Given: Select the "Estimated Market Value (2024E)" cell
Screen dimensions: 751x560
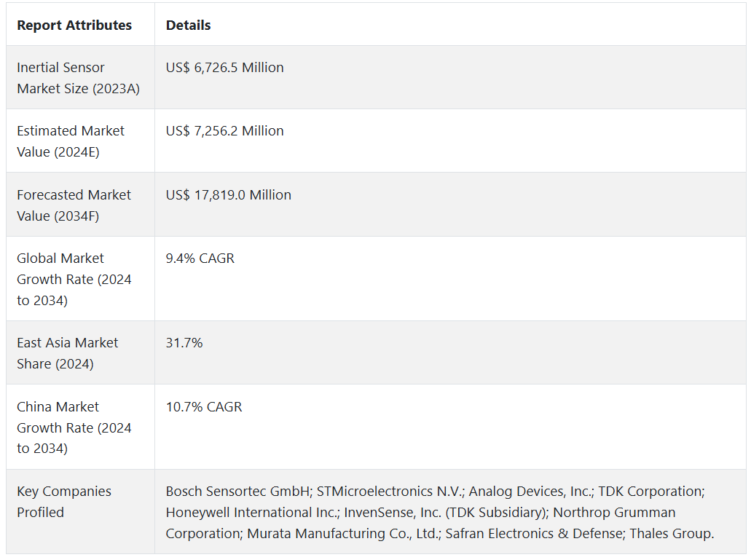Looking at the screenshot, I should [x=71, y=141].
